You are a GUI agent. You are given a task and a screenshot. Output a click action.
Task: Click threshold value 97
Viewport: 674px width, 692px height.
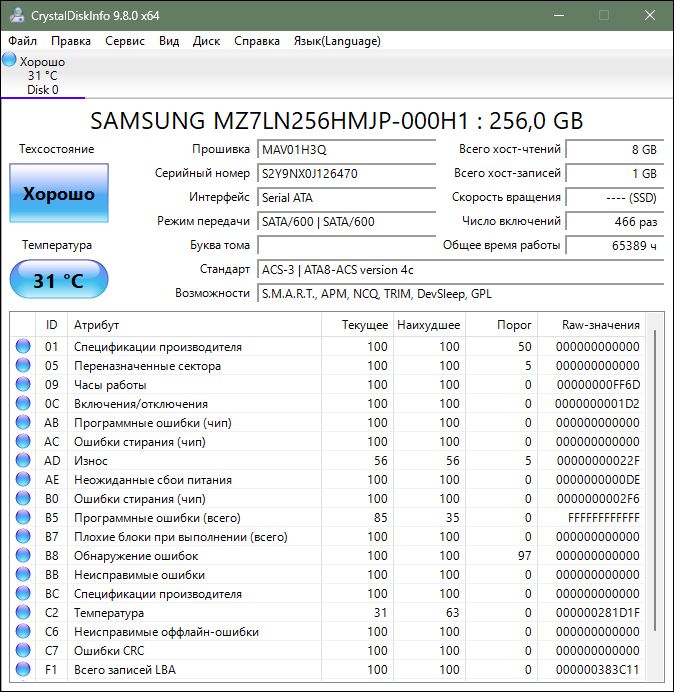[524, 556]
